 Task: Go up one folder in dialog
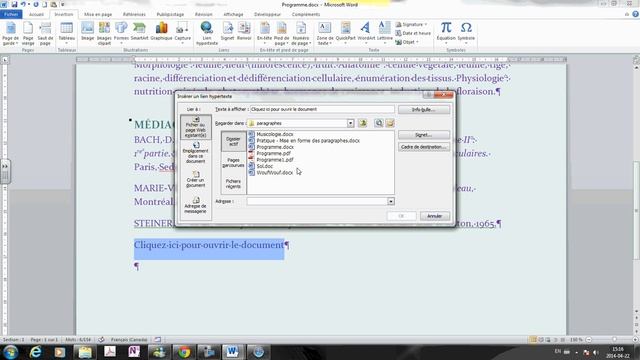pos(362,123)
